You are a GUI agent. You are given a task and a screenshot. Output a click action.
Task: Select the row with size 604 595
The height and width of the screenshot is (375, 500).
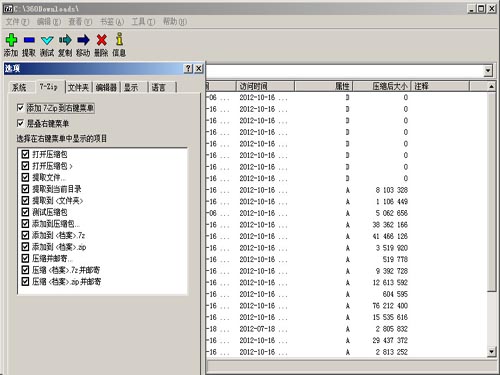click(346, 294)
